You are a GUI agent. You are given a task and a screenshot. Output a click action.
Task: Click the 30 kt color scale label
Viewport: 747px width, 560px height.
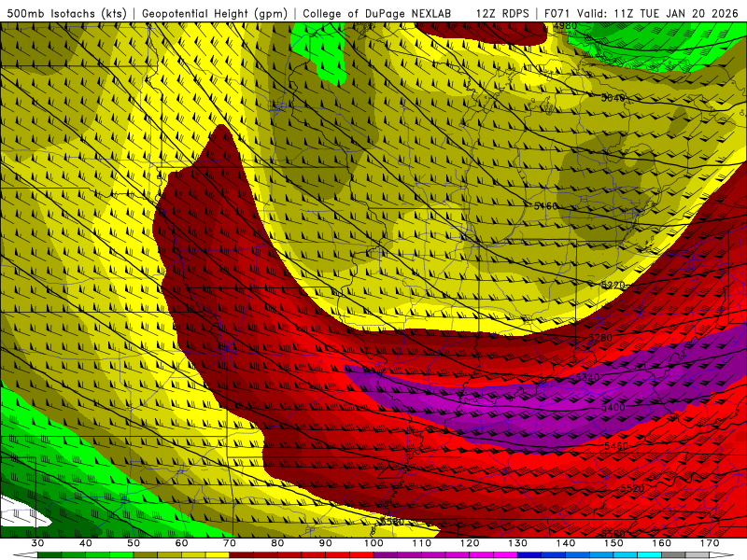click(x=37, y=543)
